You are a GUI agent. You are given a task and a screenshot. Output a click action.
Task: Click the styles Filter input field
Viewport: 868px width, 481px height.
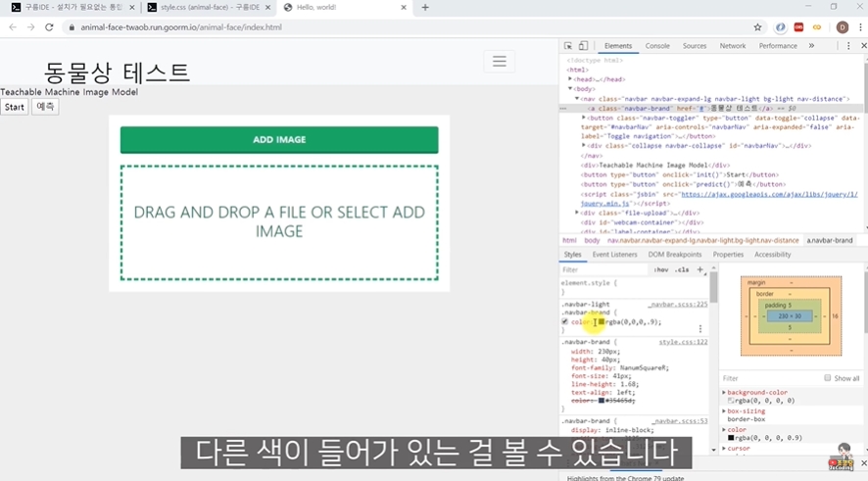point(603,270)
